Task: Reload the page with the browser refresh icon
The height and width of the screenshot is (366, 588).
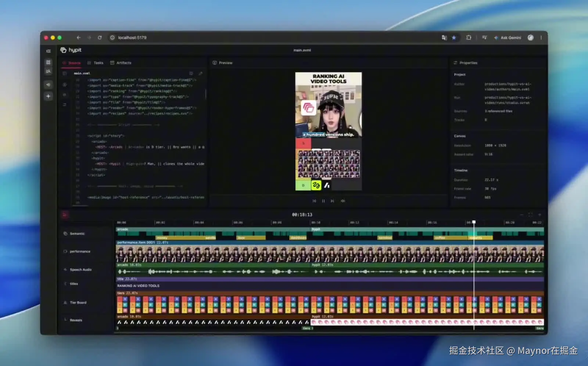Action: coord(100,37)
